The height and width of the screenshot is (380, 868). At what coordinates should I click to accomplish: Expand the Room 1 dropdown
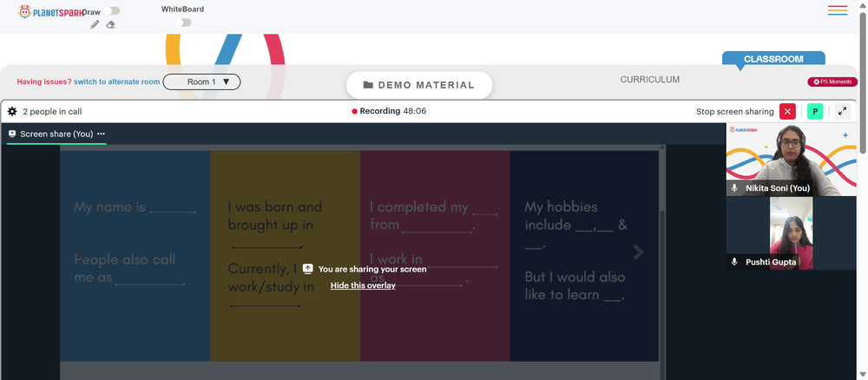pyautogui.click(x=201, y=82)
